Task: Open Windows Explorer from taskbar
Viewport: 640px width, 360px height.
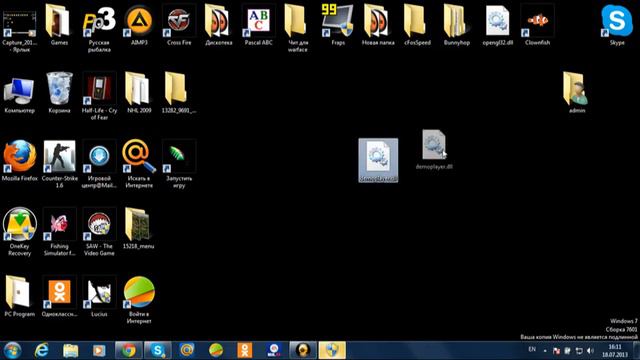Action: click(x=71, y=350)
